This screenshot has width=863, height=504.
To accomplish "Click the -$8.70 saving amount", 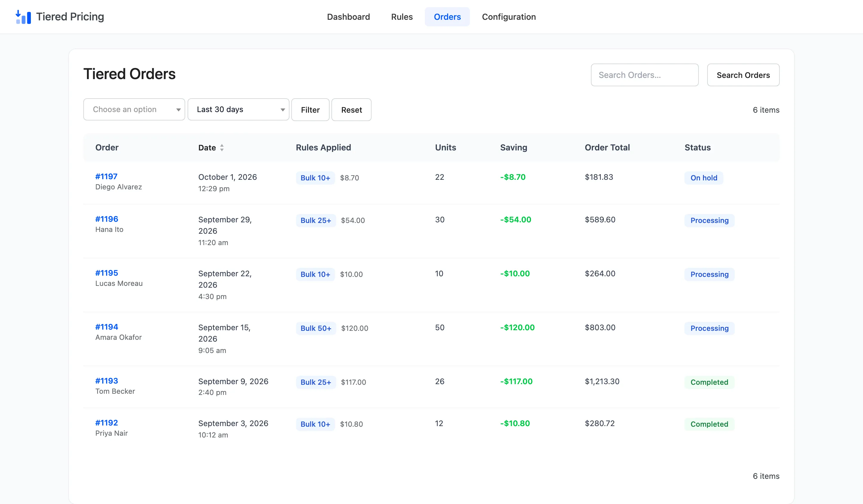I will coord(513,177).
